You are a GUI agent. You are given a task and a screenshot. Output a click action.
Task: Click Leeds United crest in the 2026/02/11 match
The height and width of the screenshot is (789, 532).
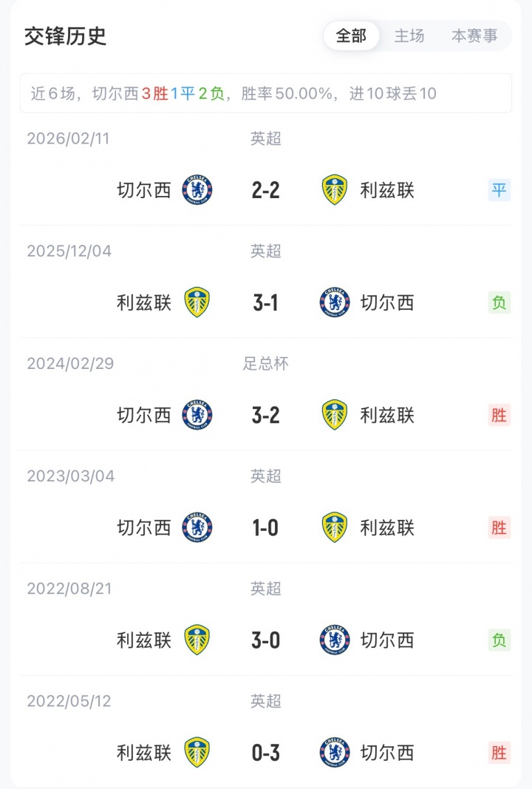click(x=335, y=190)
